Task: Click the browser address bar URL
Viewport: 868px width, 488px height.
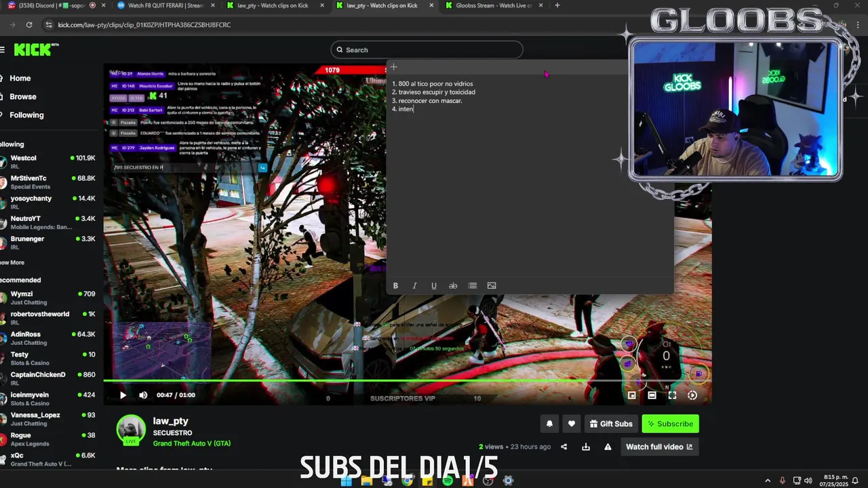Action: 144,25
